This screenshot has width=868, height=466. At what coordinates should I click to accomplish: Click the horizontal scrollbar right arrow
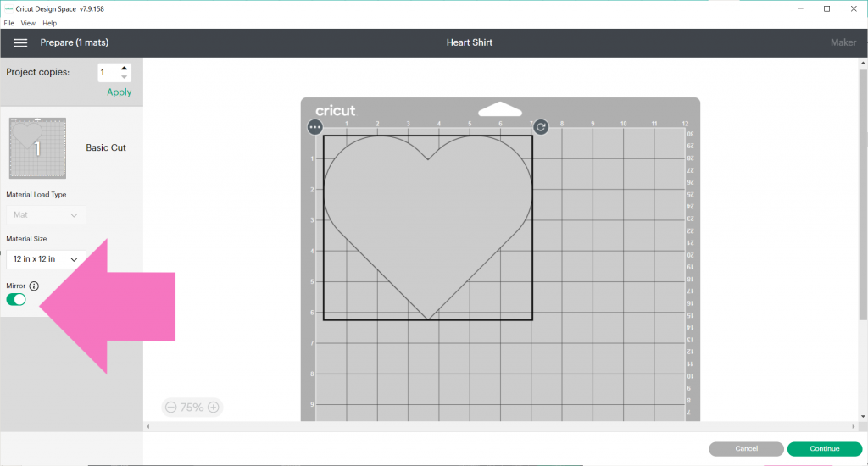point(853,427)
